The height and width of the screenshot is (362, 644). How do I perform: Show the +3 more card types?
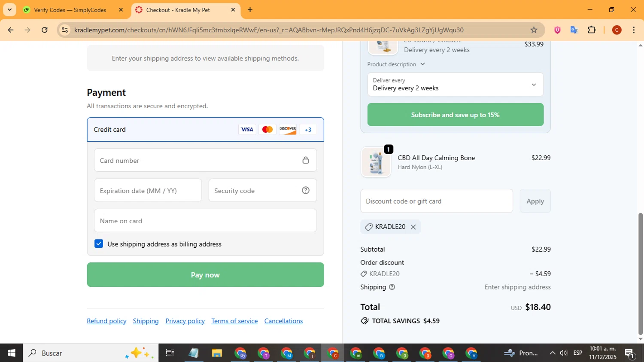pyautogui.click(x=308, y=129)
